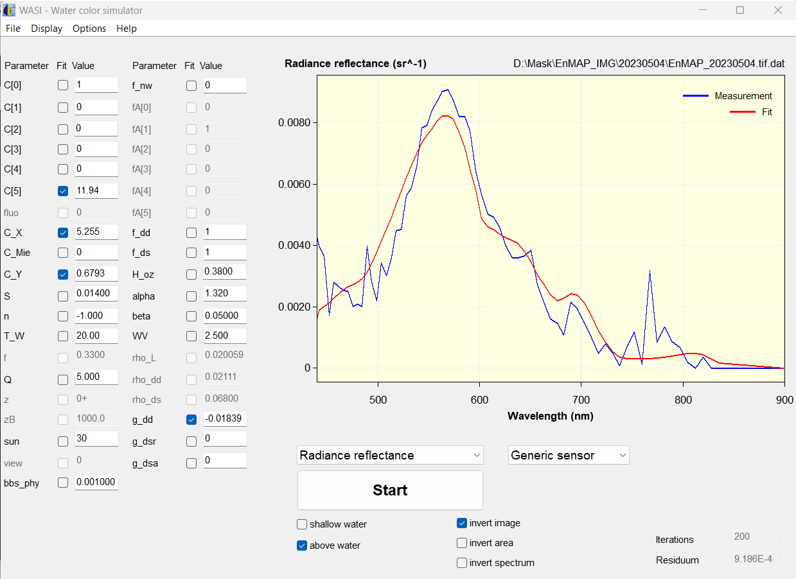Click the Measurement legend entry in plot
Viewport: 796px width, 579px height.
click(727, 96)
